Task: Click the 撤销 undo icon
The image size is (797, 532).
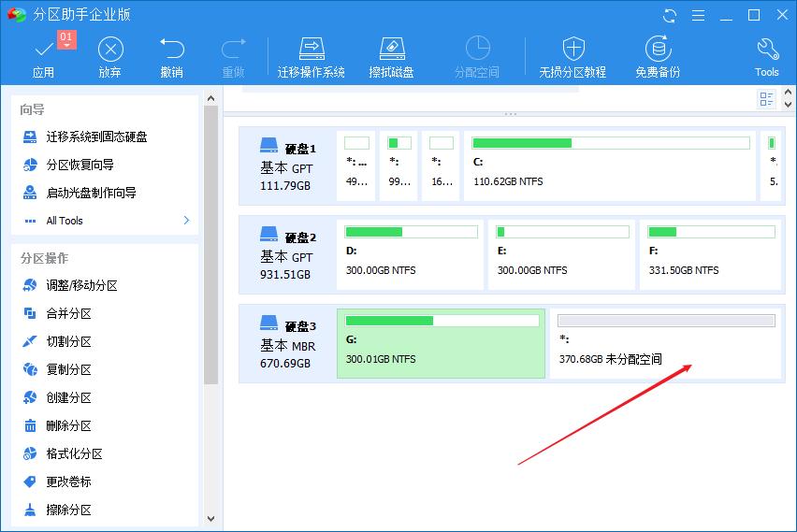Action: (172, 49)
